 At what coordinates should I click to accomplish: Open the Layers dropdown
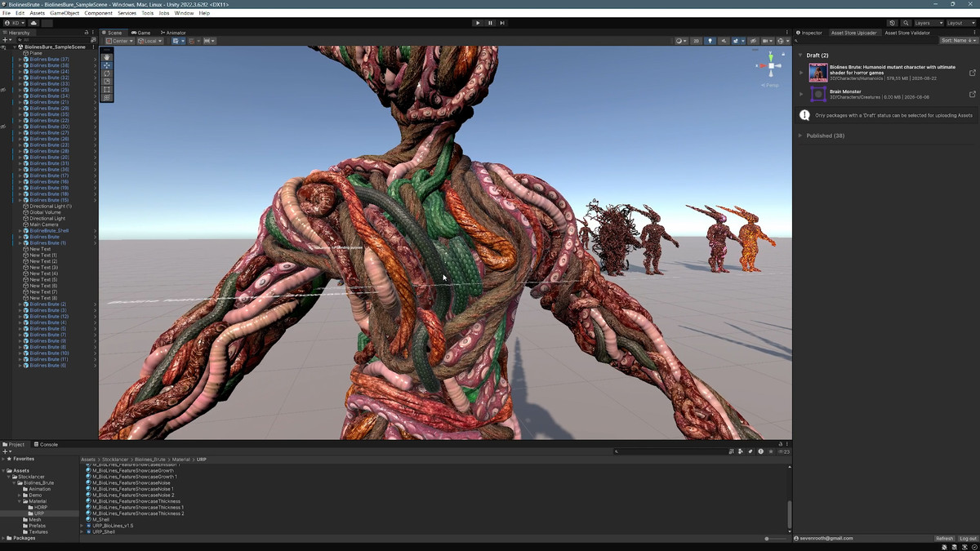pos(928,23)
